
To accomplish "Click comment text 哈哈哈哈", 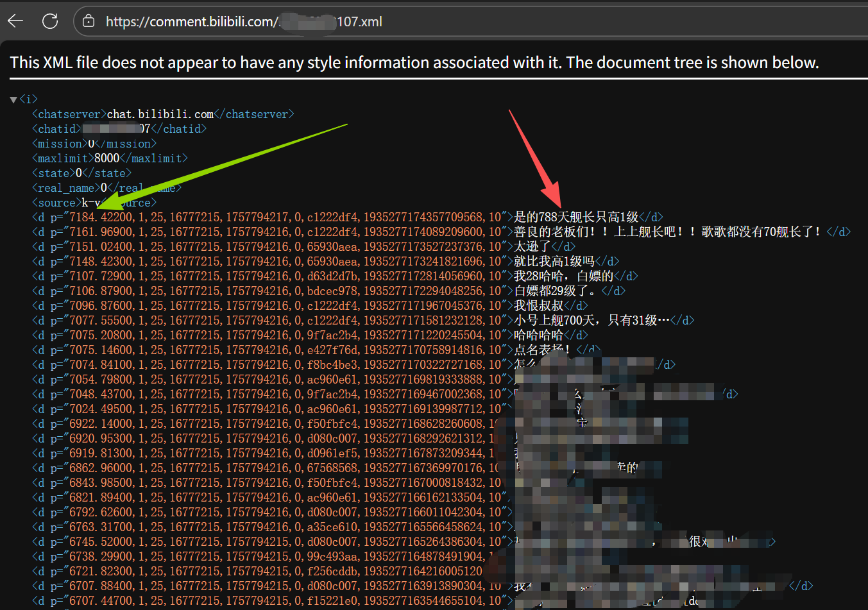I will point(539,335).
